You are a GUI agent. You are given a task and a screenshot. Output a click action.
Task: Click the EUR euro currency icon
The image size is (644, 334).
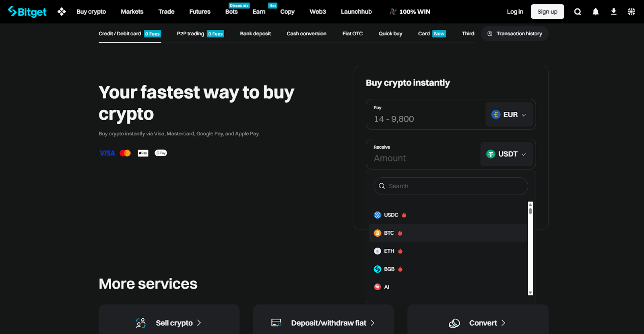496,115
